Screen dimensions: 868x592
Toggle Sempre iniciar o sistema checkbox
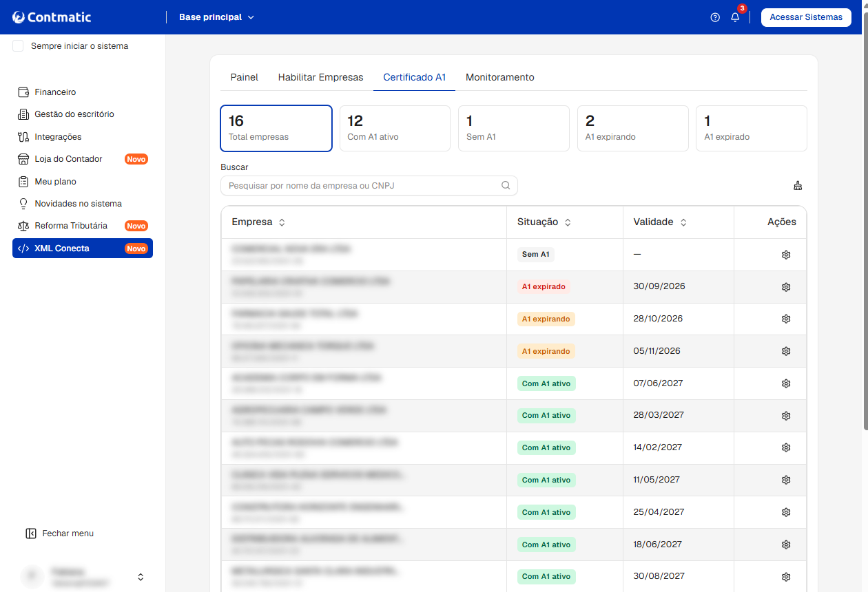pos(18,46)
